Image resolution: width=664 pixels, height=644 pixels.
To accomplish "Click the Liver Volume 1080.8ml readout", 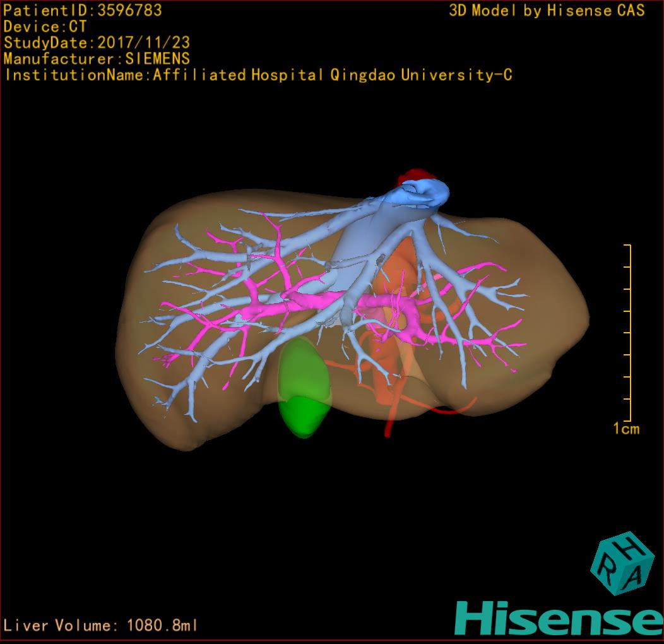I will [101, 626].
